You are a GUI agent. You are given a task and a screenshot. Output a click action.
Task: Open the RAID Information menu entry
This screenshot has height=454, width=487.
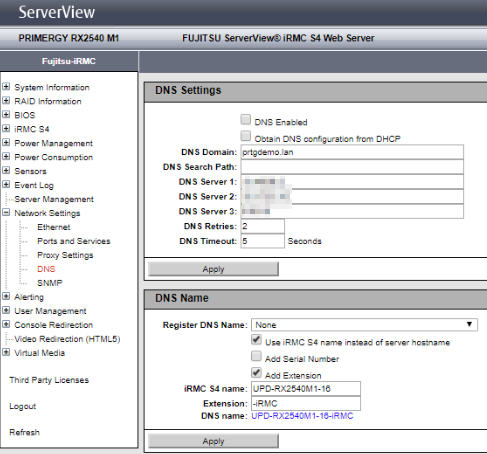48,101
